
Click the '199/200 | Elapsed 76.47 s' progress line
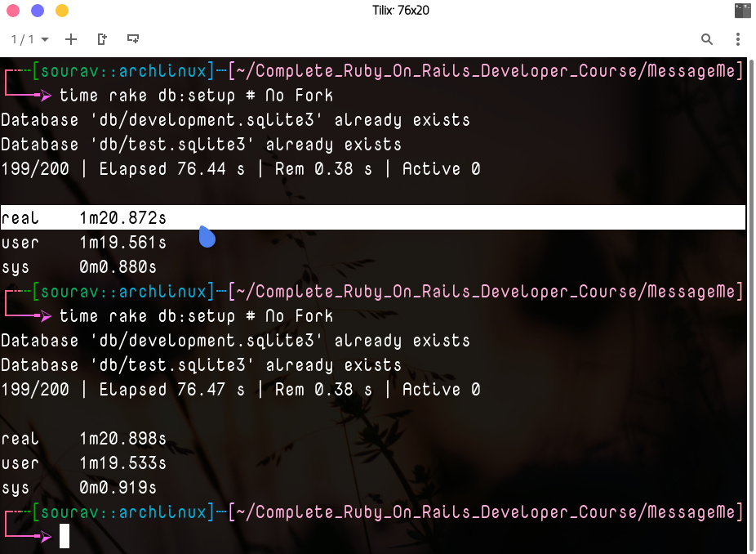pyautogui.click(x=240, y=390)
